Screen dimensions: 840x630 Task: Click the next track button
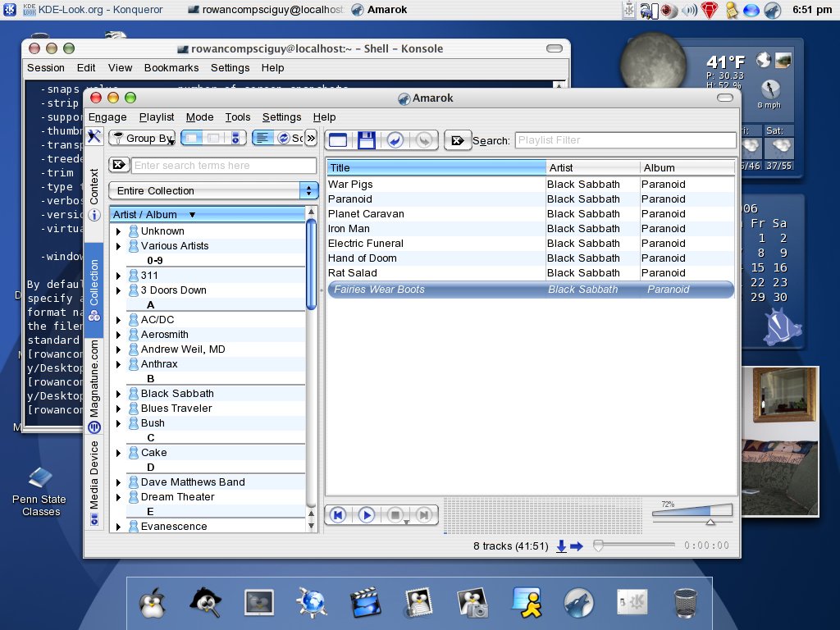point(424,515)
